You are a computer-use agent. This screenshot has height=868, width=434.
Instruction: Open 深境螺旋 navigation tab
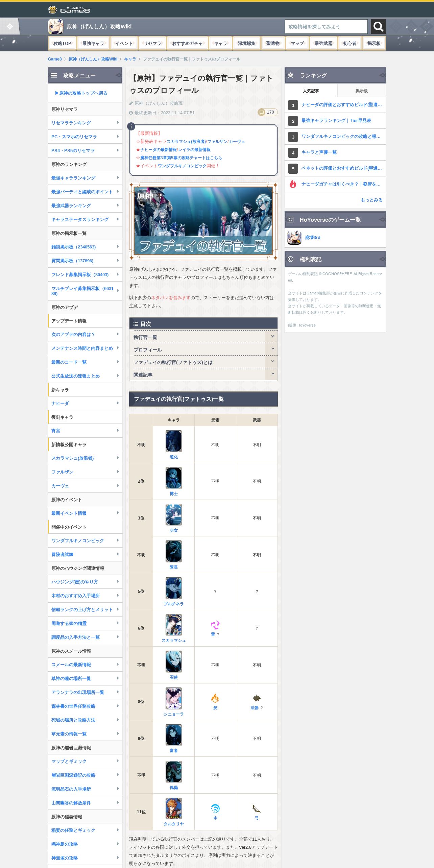pos(247,43)
